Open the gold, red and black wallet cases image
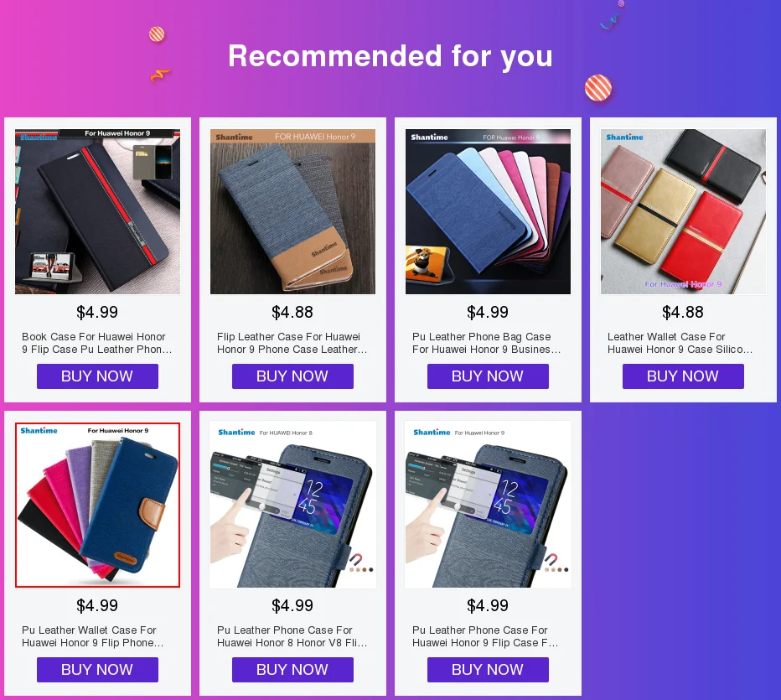This screenshot has height=700, width=781. point(684,212)
